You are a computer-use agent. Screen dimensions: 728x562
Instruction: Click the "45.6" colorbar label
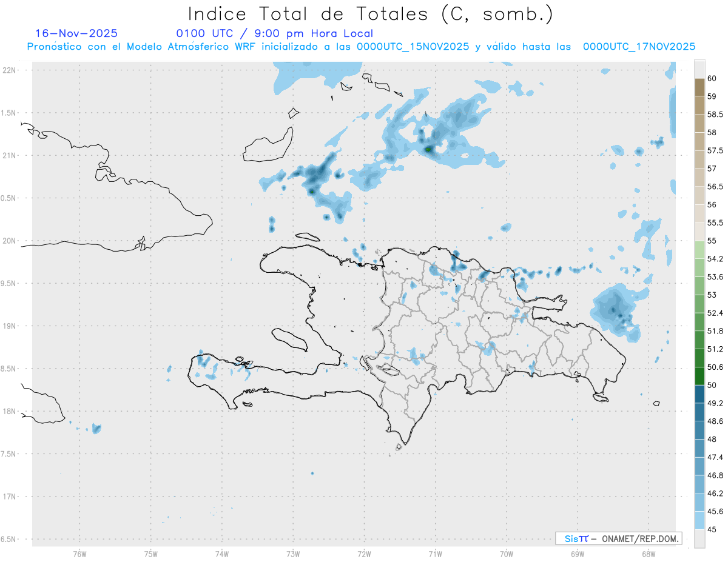pos(715,511)
